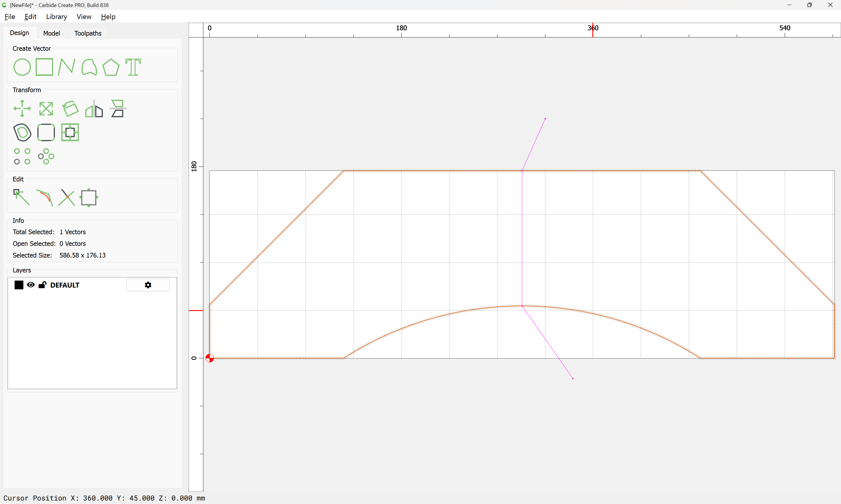The width and height of the screenshot is (841, 504).
Task: Open the Library menu
Action: point(56,17)
